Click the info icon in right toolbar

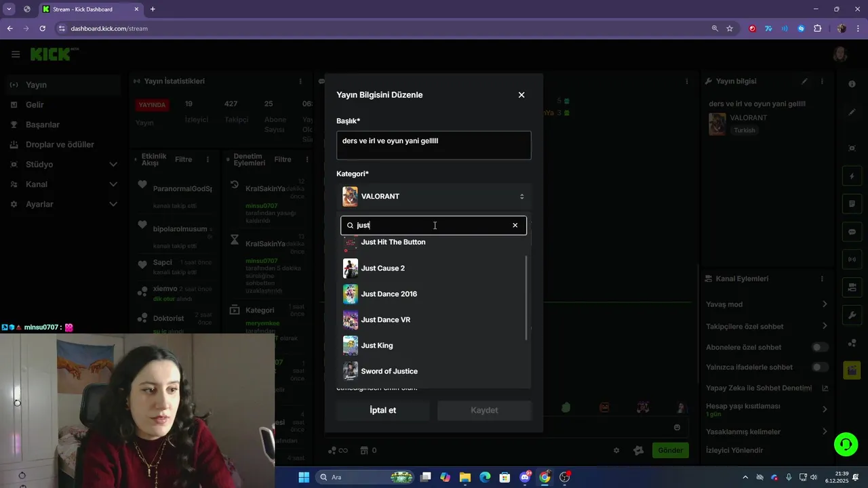coord(852,84)
